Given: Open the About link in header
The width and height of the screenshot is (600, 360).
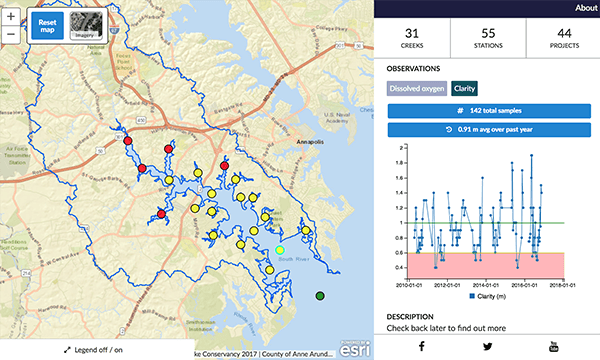Looking at the screenshot, I should [x=586, y=8].
